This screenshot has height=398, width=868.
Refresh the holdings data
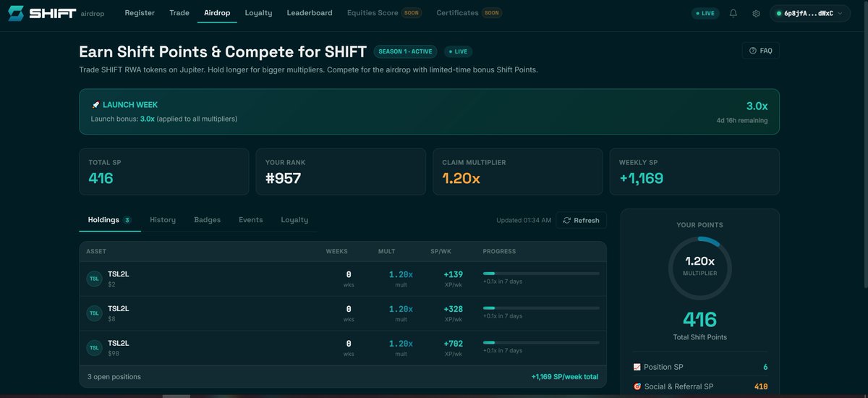(x=582, y=220)
